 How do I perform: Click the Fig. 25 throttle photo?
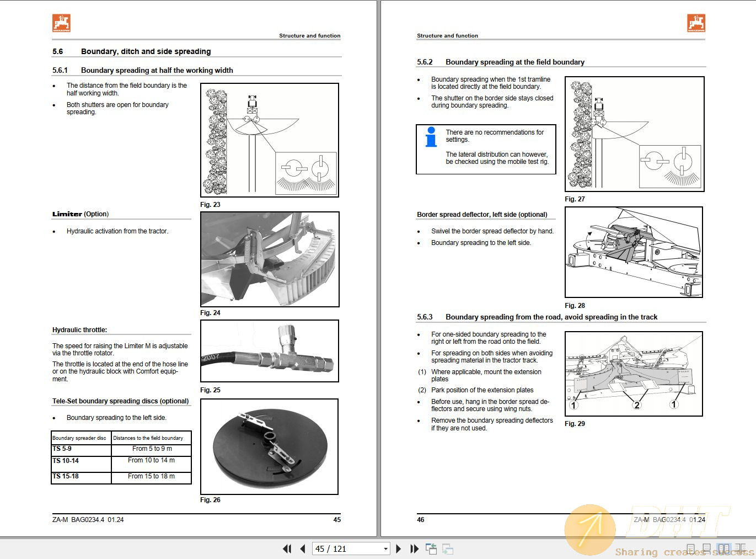click(270, 351)
